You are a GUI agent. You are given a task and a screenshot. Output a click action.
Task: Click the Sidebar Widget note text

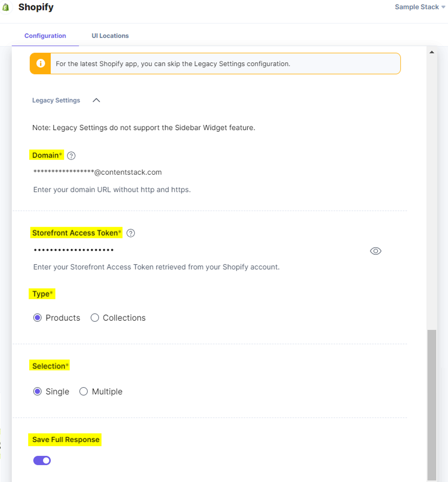coord(144,128)
